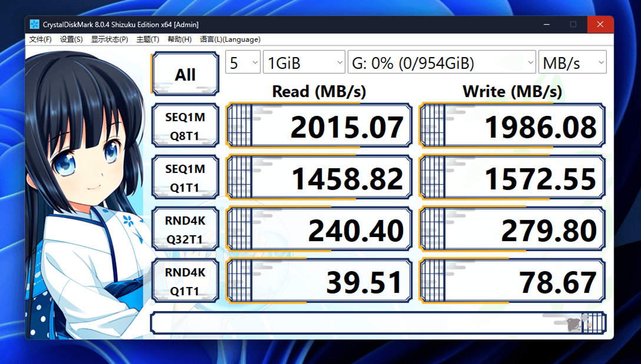The height and width of the screenshot is (364, 641).
Task: Close the CrystalDiskMark window
Action: point(600,25)
